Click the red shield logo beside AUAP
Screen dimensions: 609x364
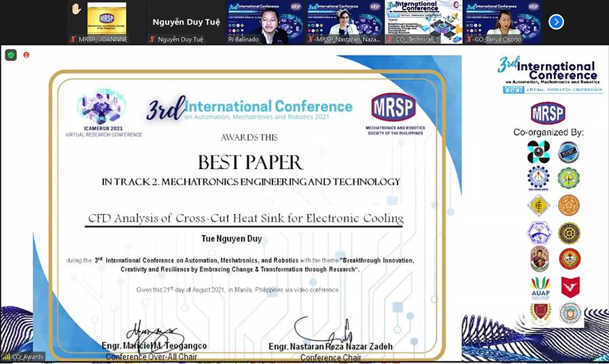570,287
